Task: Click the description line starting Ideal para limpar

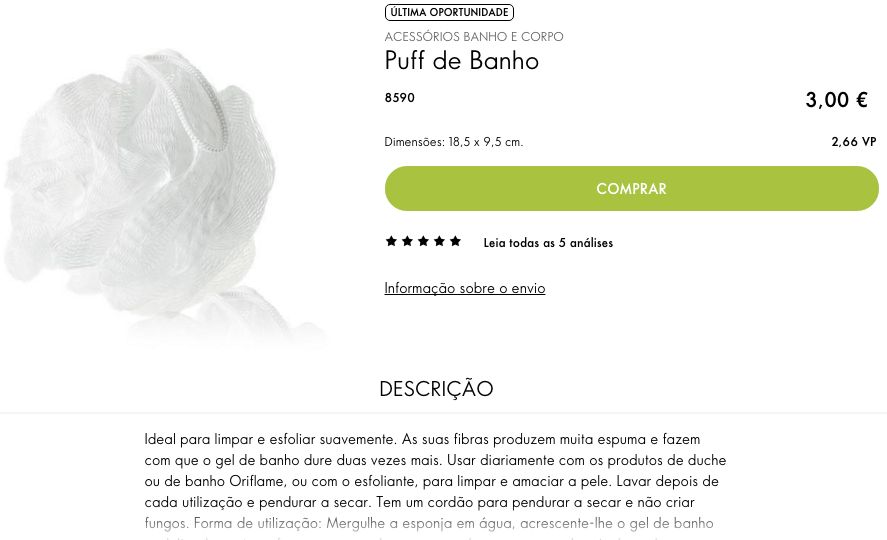Action: click(x=422, y=439)
